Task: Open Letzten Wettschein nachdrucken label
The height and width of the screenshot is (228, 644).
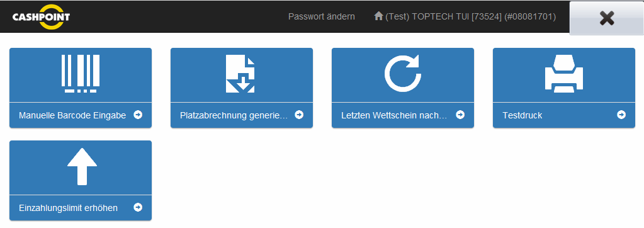Action: pyautogui.click(x=394, y=115)
